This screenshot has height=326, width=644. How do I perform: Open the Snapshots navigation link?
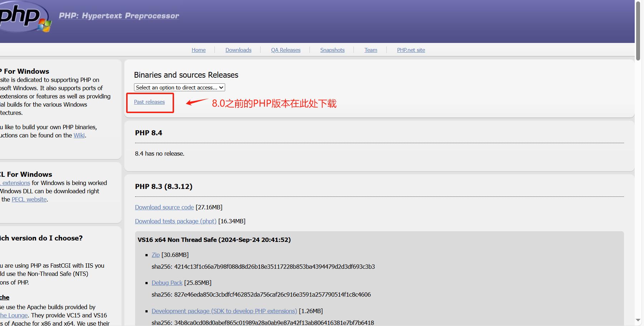pyautogui.click(x=332, y=50)
